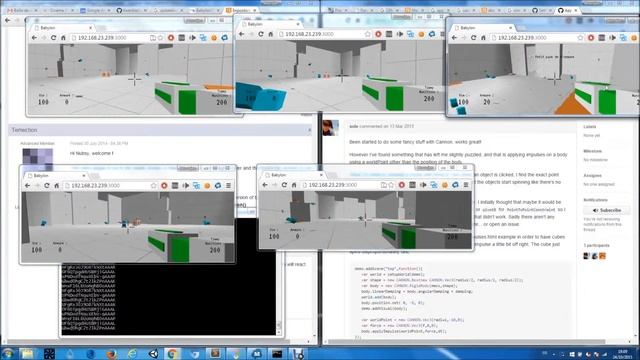
Task: Select active GitHub tab in right background browser
Action: point(568,10)
